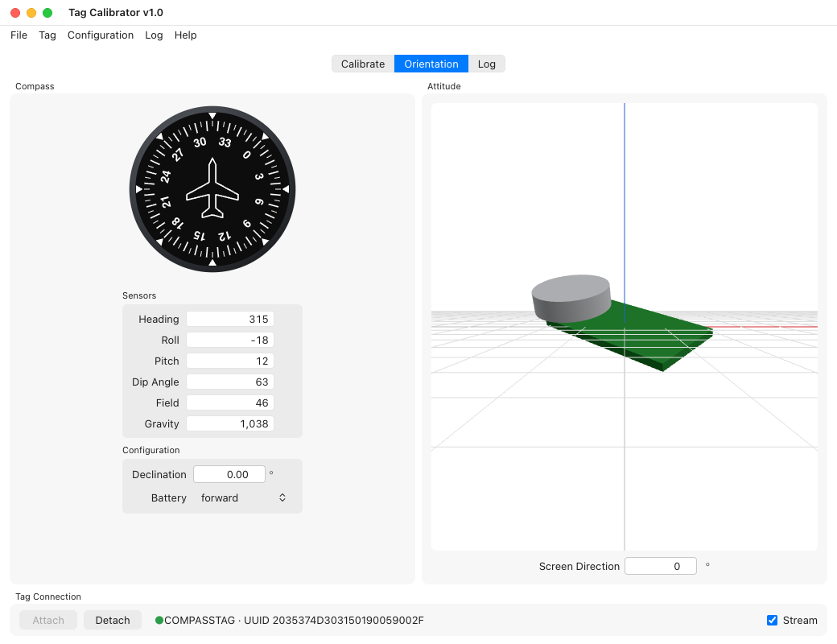Select the Orientation tab
Viewport: 837px width, 644px height.
[x=431, y=64]
